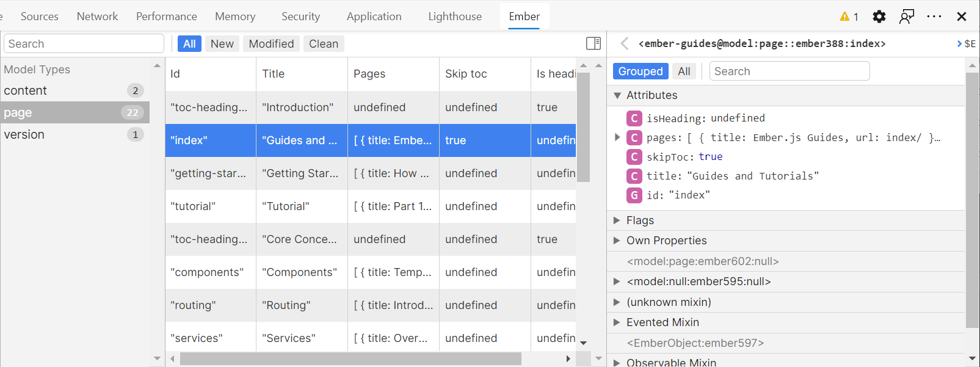The width and height of the screenshot is (980, 367).
Task: Click the C badge beside skipToc attribute
Action: (x=634, y=157)
